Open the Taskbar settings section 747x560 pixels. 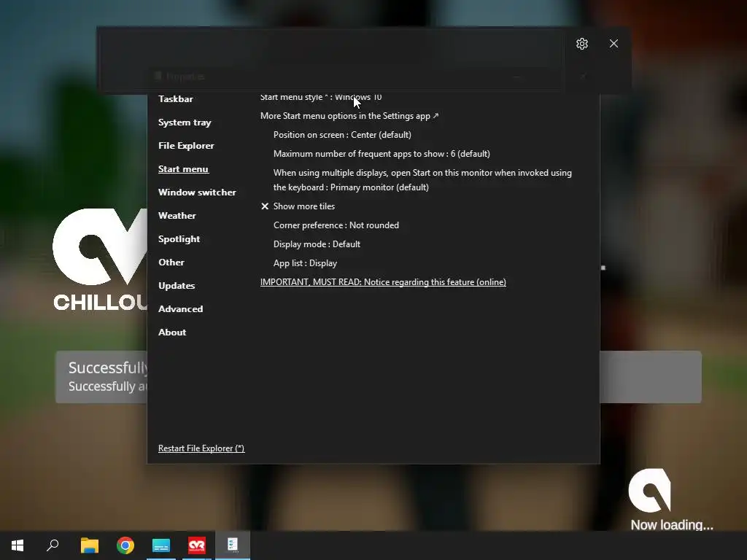tap(175, 99)
